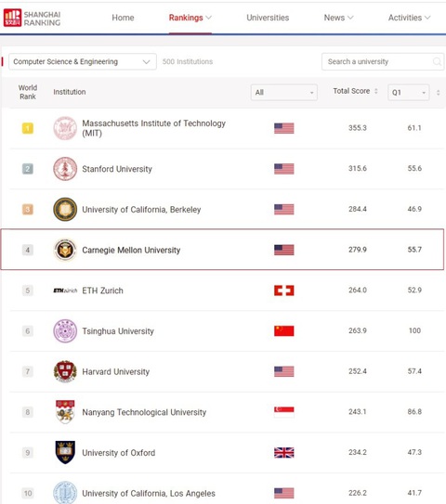This screenshot has width=446, height=504.
Task: Click the MIT seal logo
Action: [65, 128]
